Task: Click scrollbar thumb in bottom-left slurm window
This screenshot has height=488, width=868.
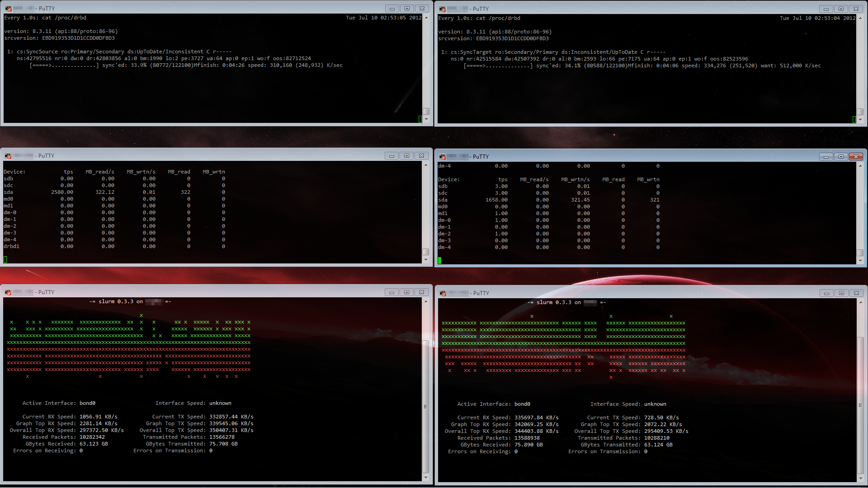Action: (425, 406)
